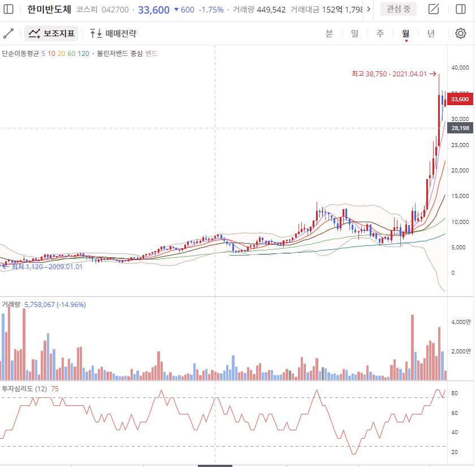
Task: Click the -1.75% change rate
Action: pyautogui.click(x=211, y=10)
